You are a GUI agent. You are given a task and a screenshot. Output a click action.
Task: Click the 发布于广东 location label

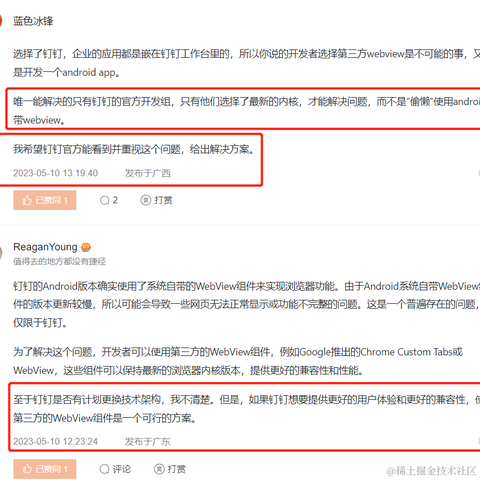tap(148, 442)
